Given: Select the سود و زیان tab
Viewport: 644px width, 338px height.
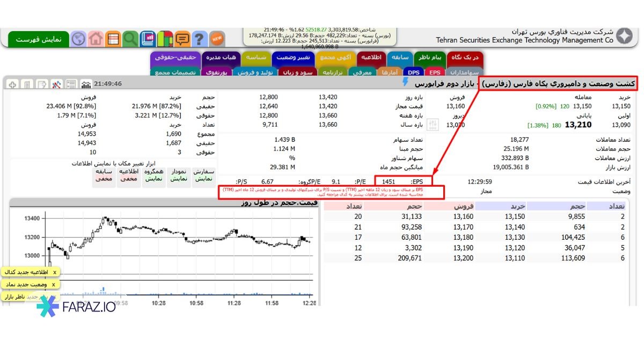Looking at the screenshot, I should click(x=302, y=72).
